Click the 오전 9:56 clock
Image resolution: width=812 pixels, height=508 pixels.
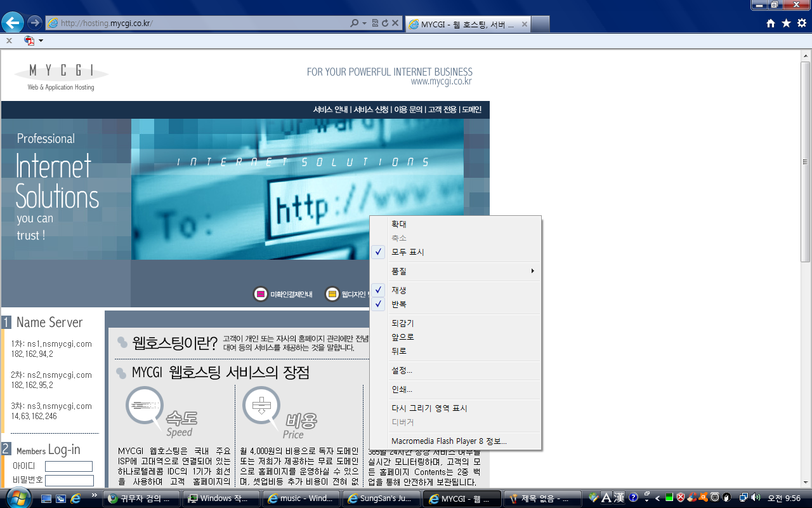784,498
